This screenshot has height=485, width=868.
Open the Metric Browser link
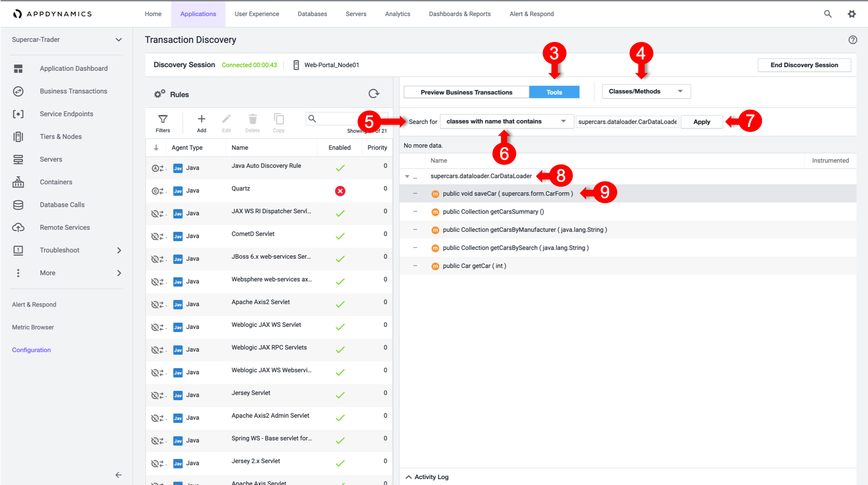click(33, 327)
